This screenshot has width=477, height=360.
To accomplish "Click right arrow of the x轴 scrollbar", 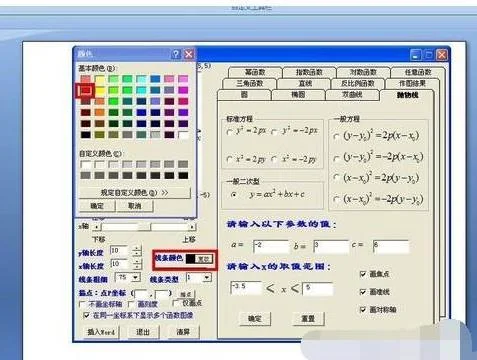I will pyautogui.click(x=192, y=227).
